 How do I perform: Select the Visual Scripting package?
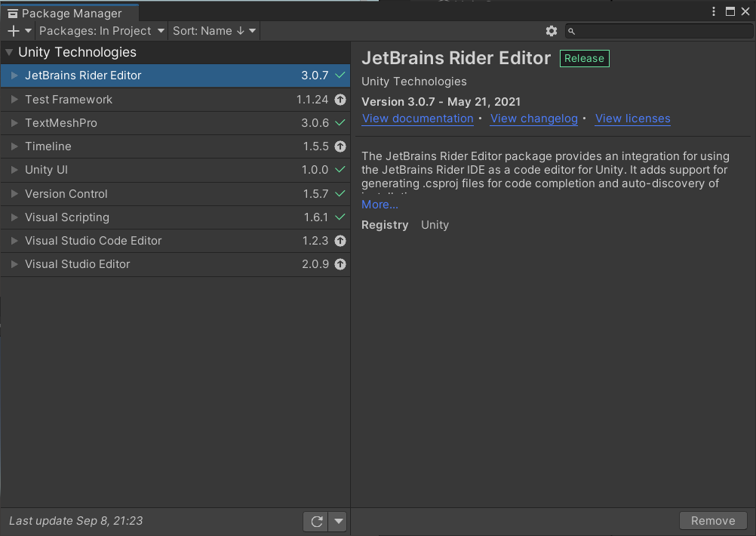176,217
